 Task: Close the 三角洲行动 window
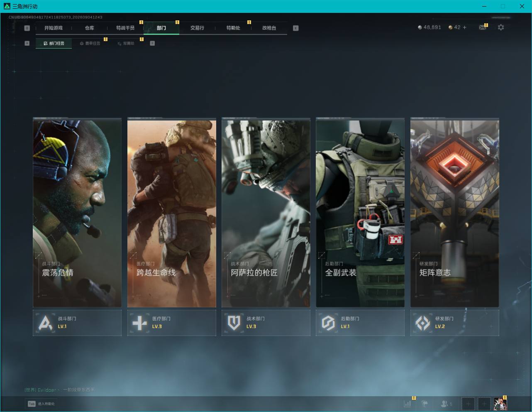tap(522, 6)
